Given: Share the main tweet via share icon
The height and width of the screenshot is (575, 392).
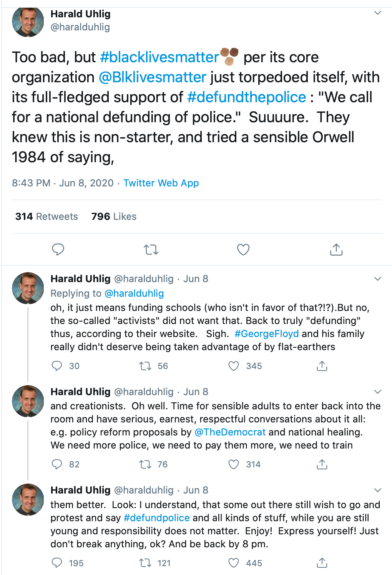Looking at the screenshot, I should coord(336,249).
